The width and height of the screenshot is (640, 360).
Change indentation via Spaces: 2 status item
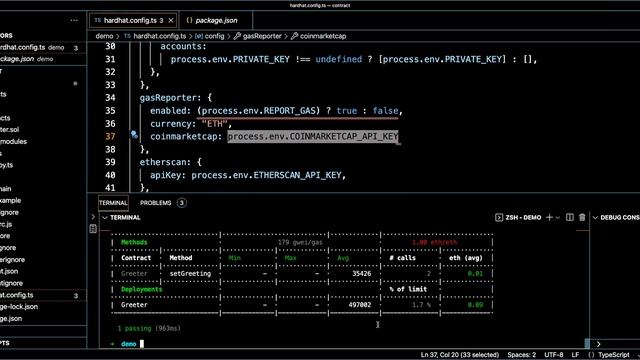[x=521, y=355]
